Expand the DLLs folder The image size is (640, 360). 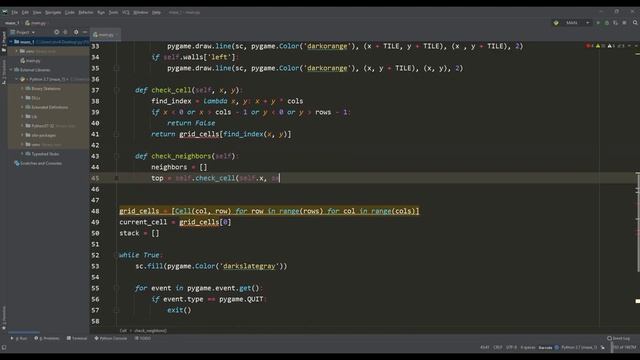pos(22,98)
